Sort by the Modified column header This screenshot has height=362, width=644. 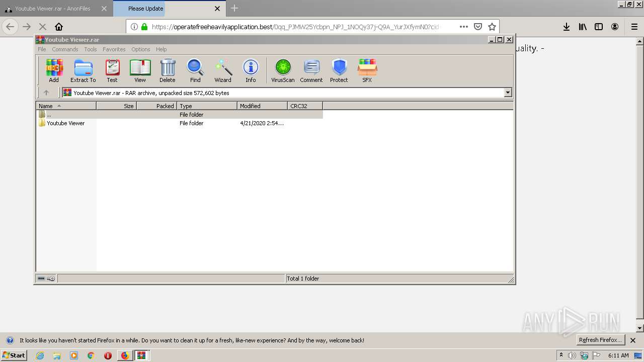262,106
